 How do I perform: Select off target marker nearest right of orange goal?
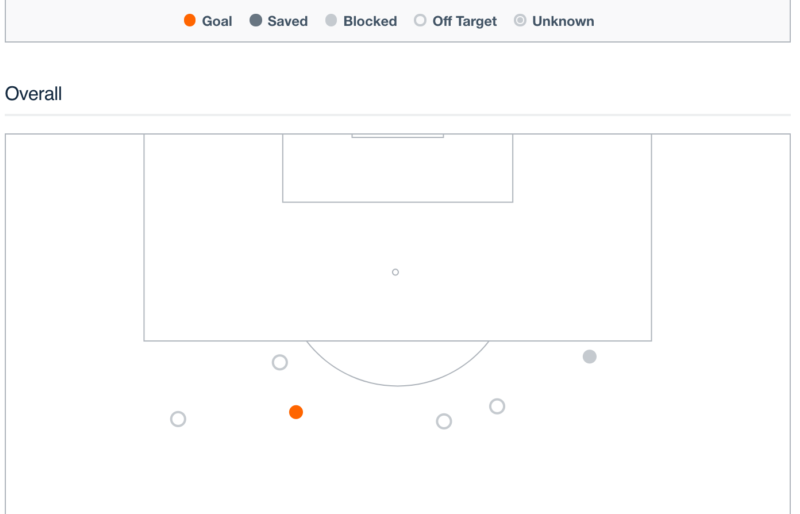444,421
